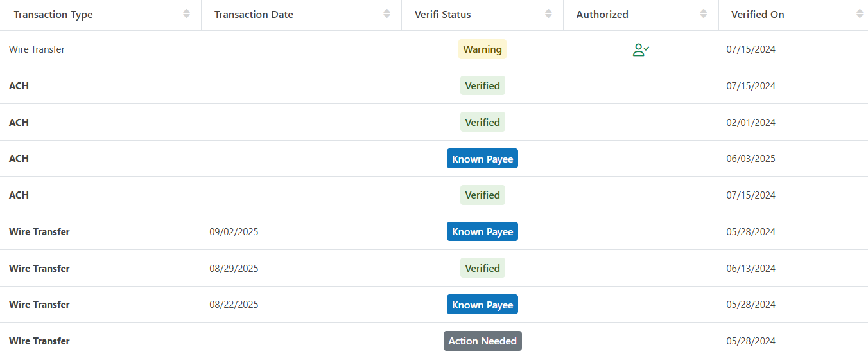This screenshot has height=356, width=868.
Task: Click Verified badge in row verified 02/01/2024
Action: [x=482, y=122]
